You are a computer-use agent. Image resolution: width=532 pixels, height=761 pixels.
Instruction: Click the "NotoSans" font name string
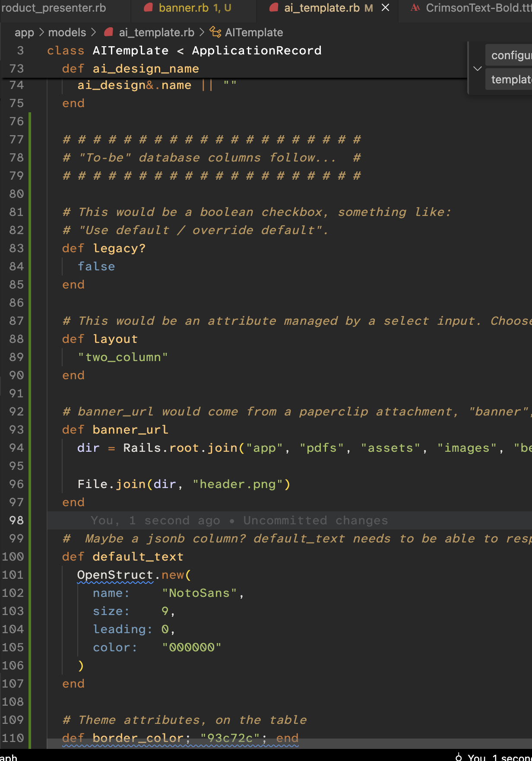click(199, 593)
